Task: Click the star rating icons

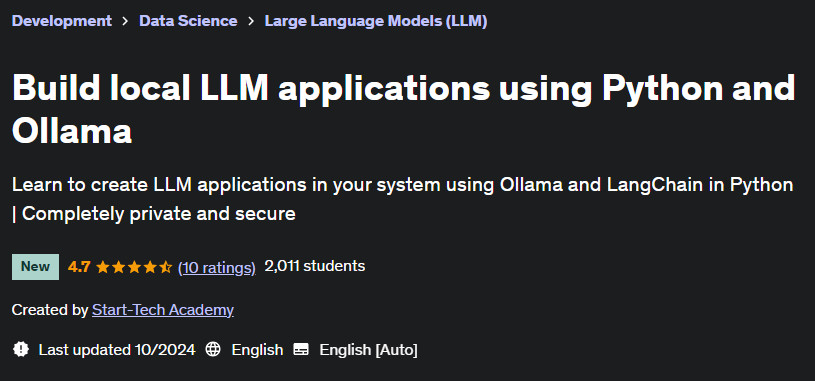Action: coord(134,267)
